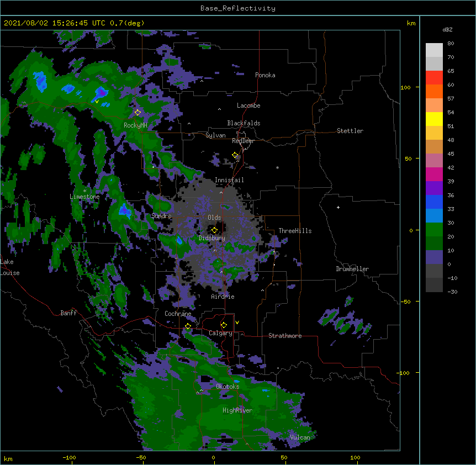Screen dimensions: 476x465
Task: Click the Cochrane city label
Action: 178,314
